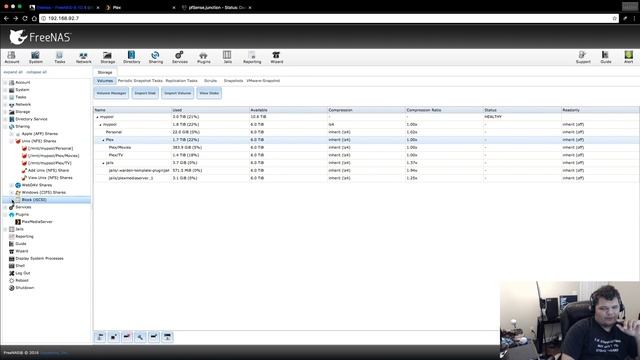The image size is (640, 360).
Task: Open Jails from the top toolbar
Action: coord(227,57)
